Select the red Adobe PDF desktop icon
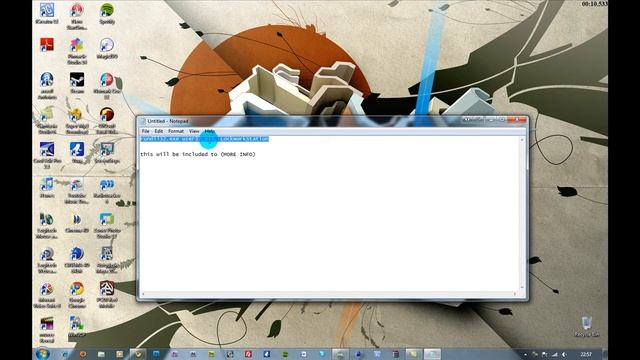Viewport: 640px width, 360px height. coord(47,44)
